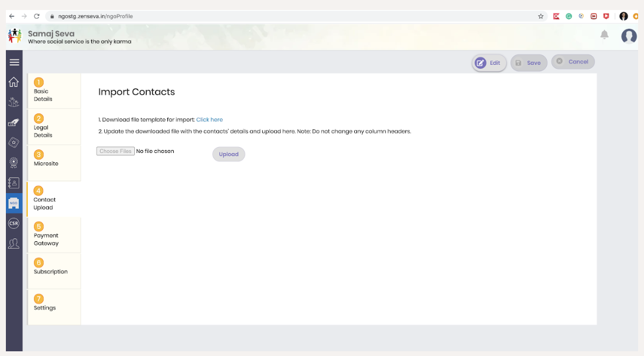Viewport: 644px width, 356px height.
Task: Click Choose Files button
Action: point(115,151)
